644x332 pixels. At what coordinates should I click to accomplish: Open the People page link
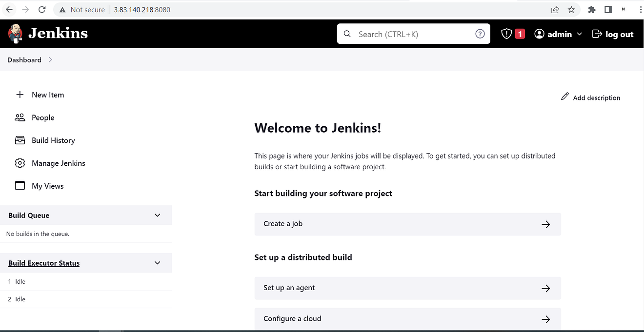(43, 117)
